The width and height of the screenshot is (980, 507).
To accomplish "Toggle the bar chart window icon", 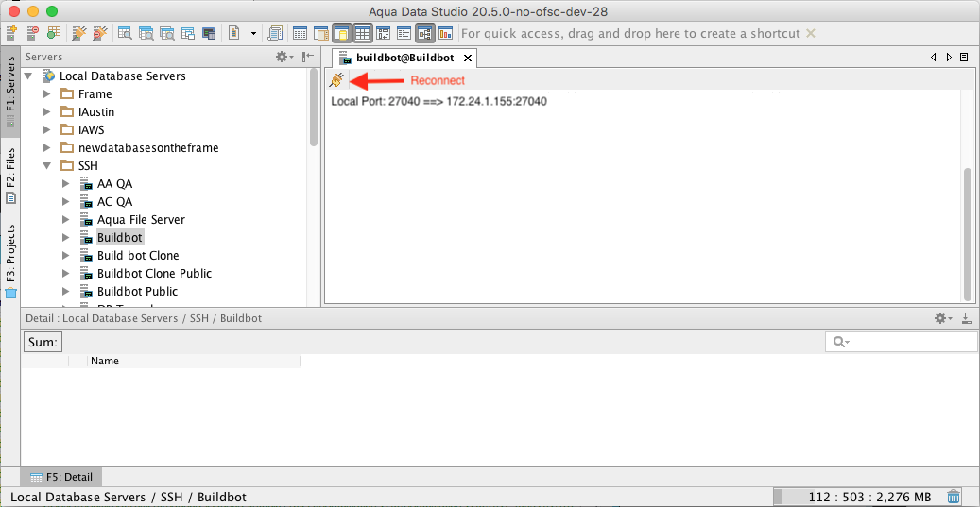I will [x=446, y=33].
